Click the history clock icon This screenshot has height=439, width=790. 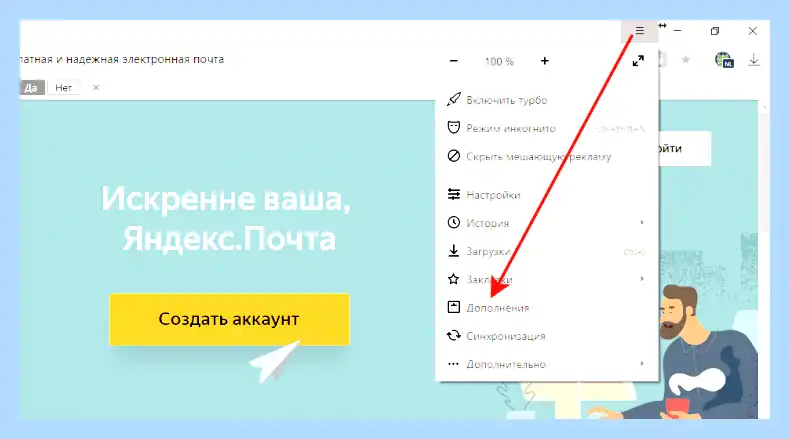(x=453, y=222)
